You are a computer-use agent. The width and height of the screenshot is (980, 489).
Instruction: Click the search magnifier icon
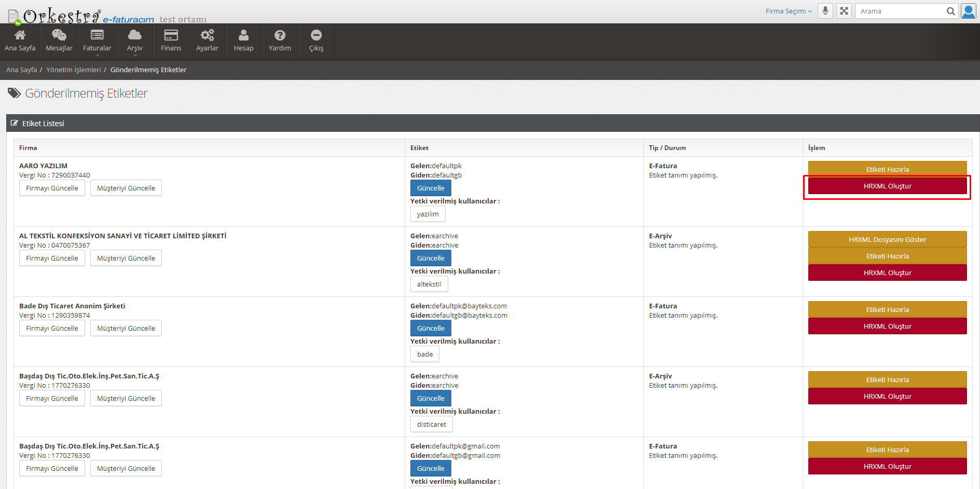click(950, 11)
